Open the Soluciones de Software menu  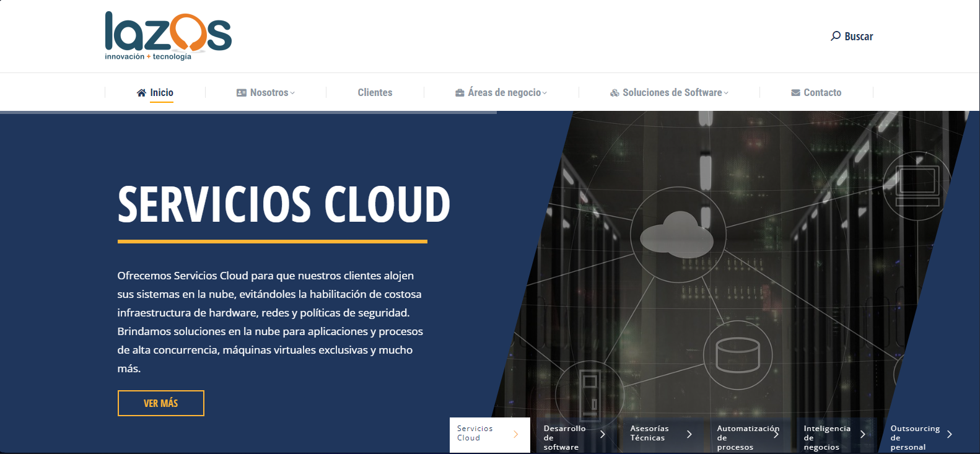(x=669, y=93)
